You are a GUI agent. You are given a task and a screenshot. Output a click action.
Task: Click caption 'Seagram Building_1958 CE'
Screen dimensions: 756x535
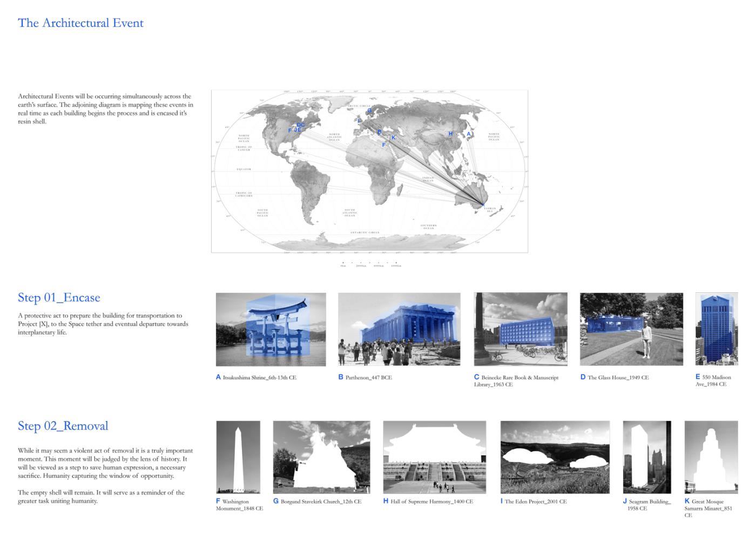(649, 505)
